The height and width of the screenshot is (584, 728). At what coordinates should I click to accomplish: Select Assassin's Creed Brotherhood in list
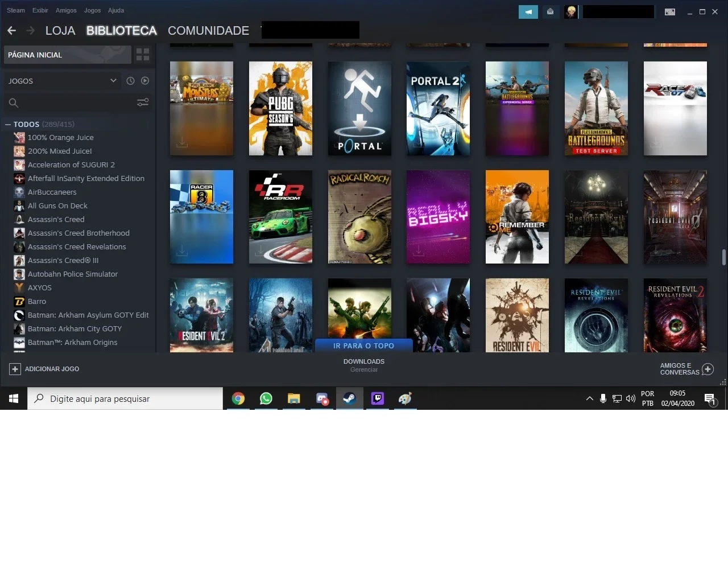pos(78,233)
